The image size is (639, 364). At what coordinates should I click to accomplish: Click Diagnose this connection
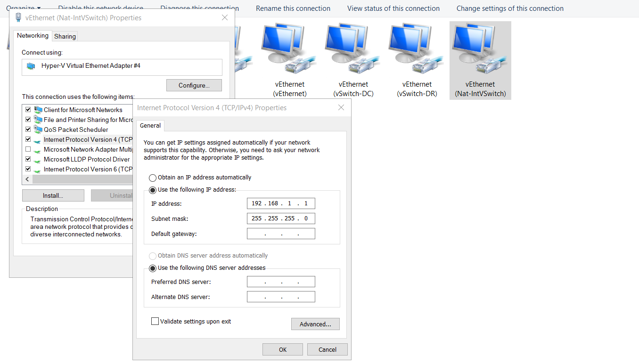[199, 8]
